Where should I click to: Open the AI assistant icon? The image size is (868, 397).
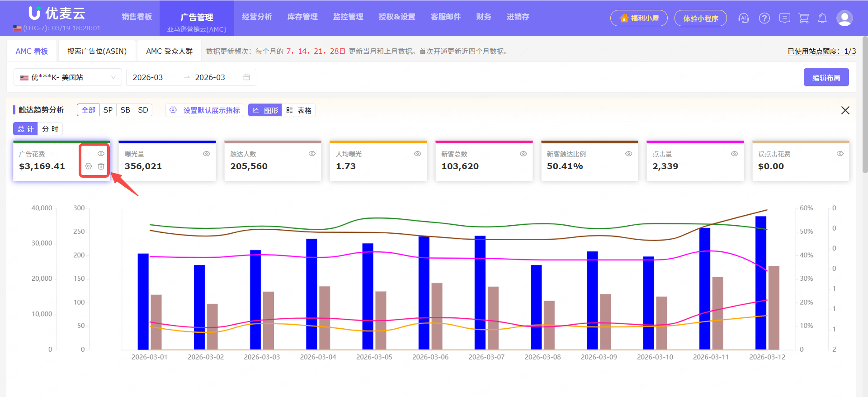(x=743, y=18)
